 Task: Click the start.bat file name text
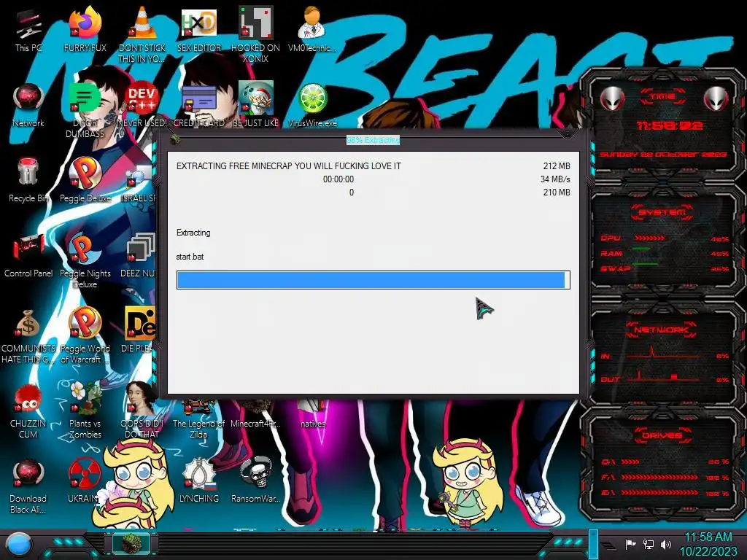(x=190, y=257)
